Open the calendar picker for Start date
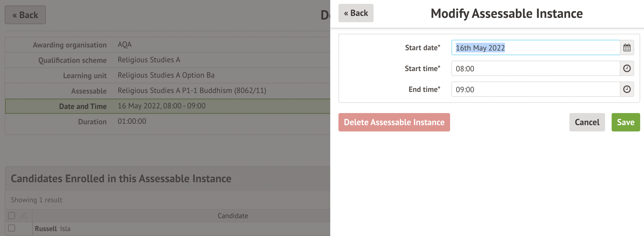 627,47
